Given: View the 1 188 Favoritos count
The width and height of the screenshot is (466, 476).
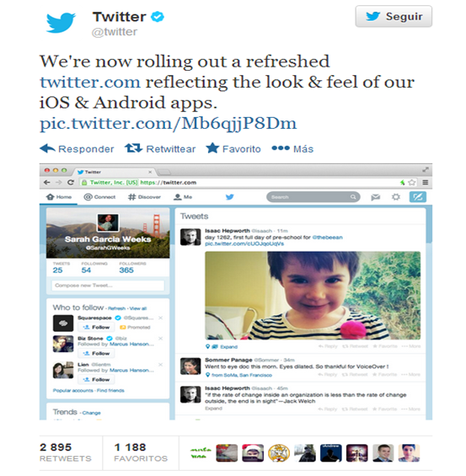Looking at the screenshot, I should click(x=141, y=452).
